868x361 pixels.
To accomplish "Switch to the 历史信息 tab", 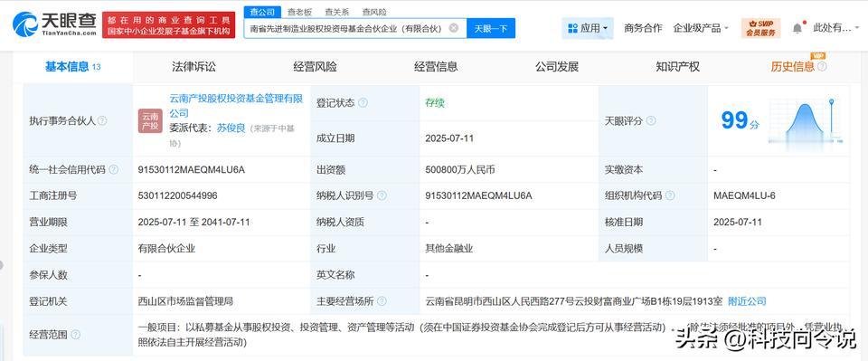I will pos(793,67).
